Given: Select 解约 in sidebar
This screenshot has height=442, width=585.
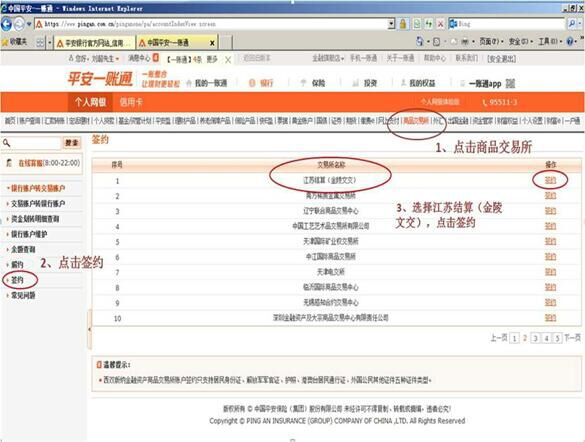Looking at the screenshot, I should pyautogui.click(x=17, y=265).
